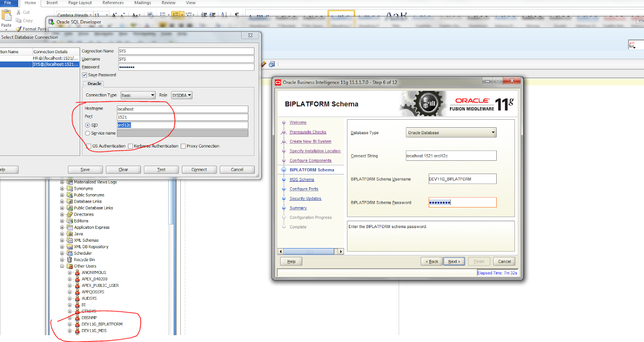644x342 pixels.
Task: Click the Back button in installer
Action: pyautogui.click(x=432, y=261)
